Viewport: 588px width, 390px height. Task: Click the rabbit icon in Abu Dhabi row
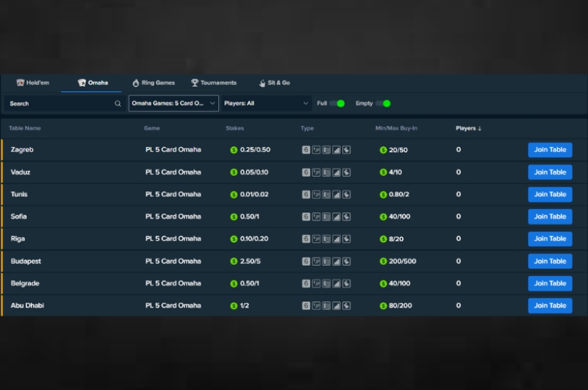347,306
